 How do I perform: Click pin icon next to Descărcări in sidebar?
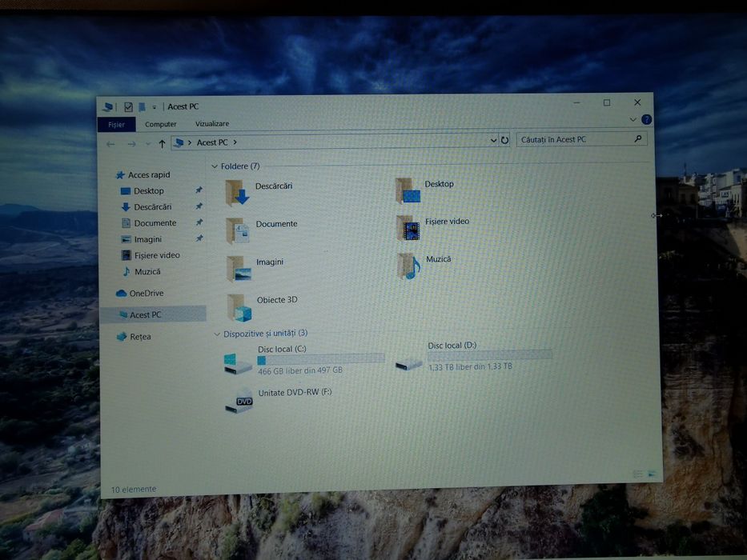click(199, 206)
